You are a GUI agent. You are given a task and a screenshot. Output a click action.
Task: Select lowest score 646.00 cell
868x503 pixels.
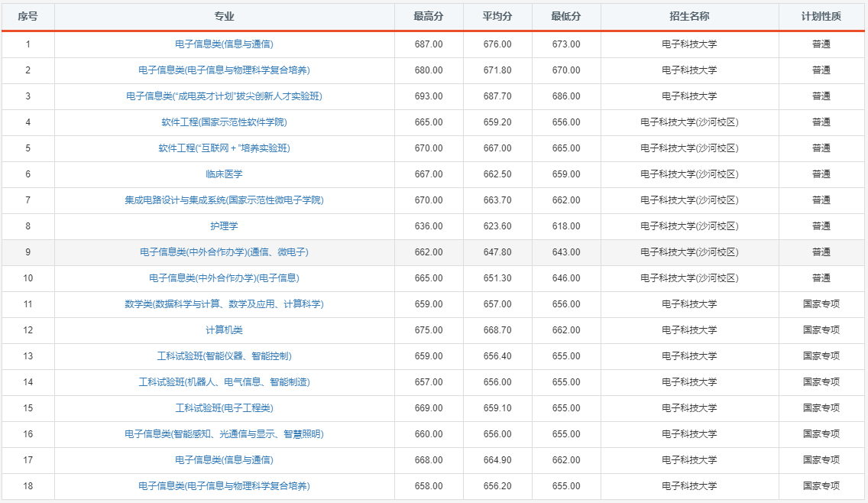tap(565, 279)
